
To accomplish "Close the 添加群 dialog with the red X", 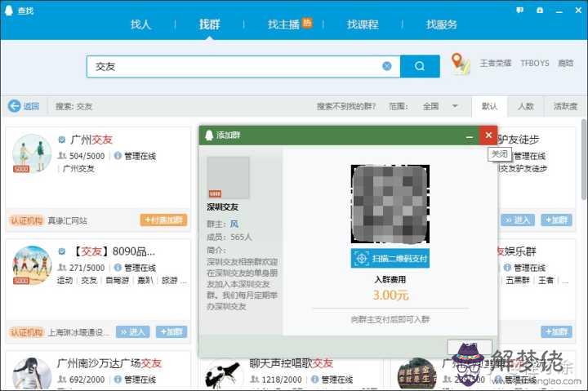I will coord(488,136).
